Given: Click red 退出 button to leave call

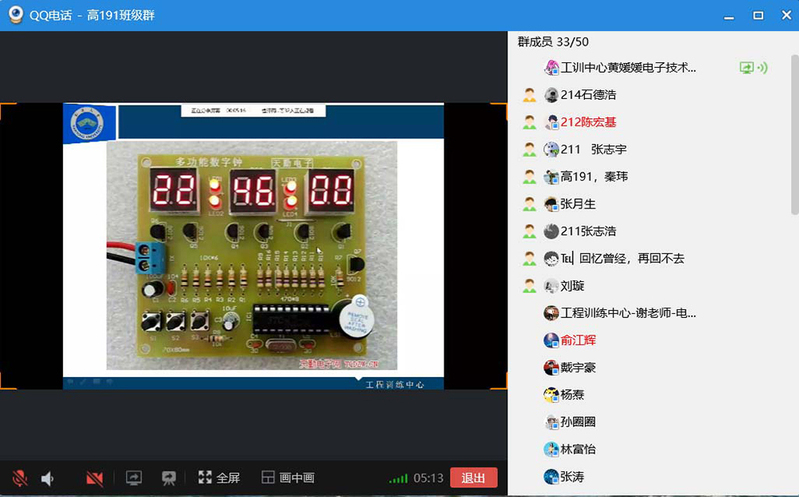Looking at the screenshot, I should click(x=473, y=478).
